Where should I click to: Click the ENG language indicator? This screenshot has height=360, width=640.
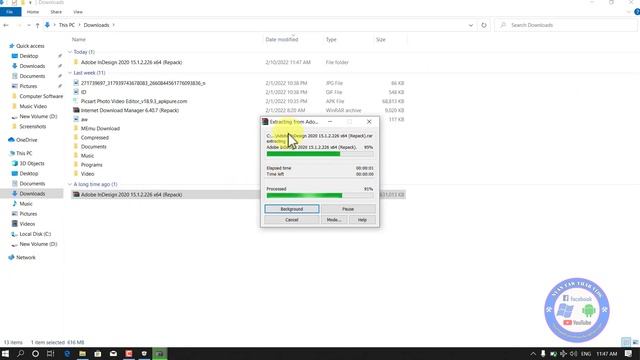(x=586, y=354)
